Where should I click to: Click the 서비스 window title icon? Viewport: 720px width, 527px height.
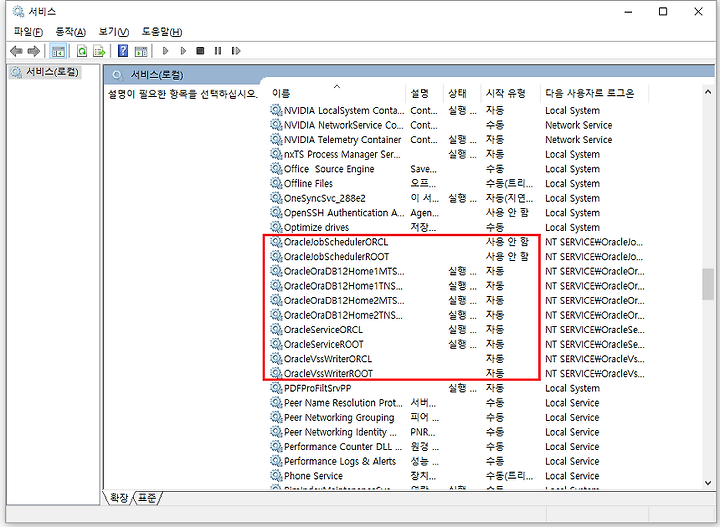click(18, 11)
